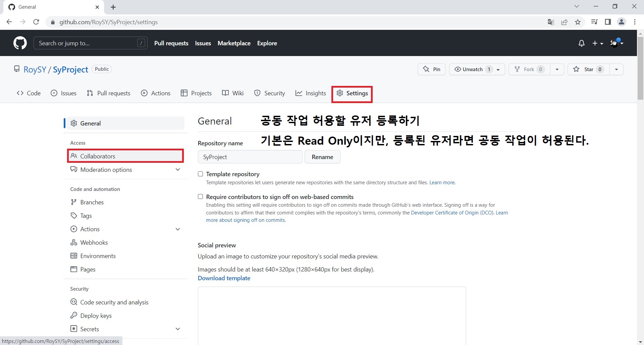Screen dimensions: 644x345
Task: Open a new browser tab
Action: (113, 7)
